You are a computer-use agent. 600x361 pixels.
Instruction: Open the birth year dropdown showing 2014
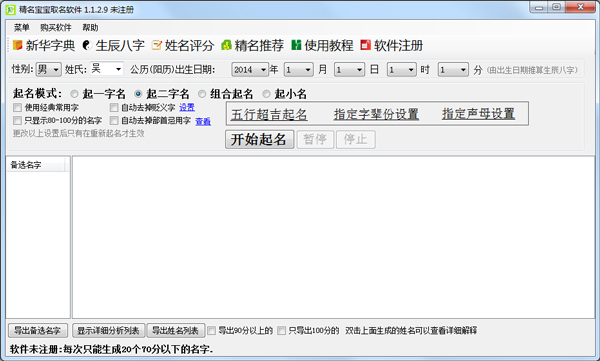pos(250,70)
